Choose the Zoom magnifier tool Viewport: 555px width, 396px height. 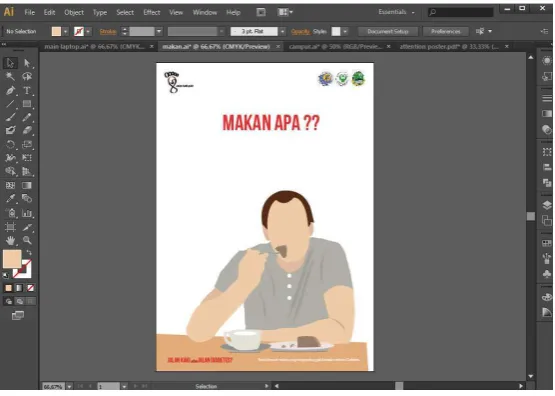point(27,241)
